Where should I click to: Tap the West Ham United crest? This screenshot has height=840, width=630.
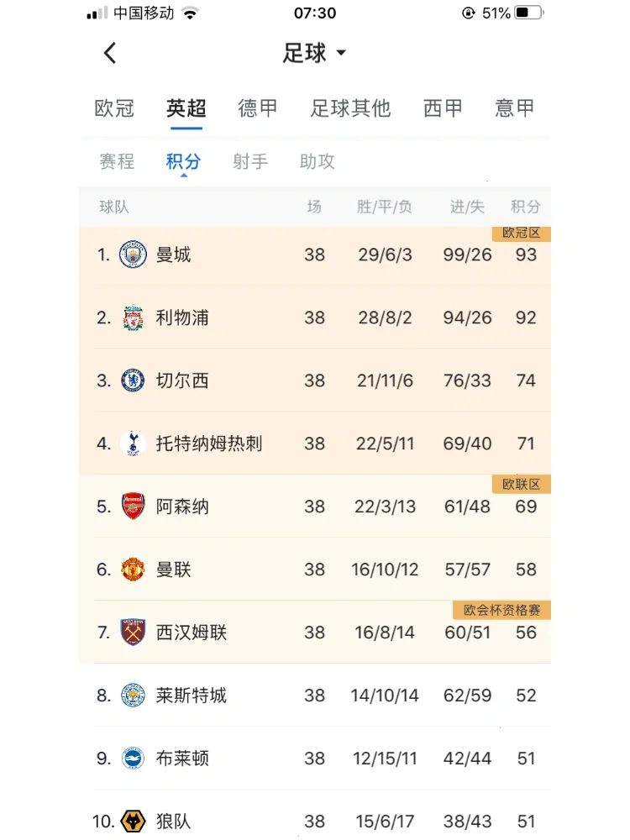pyautogui.click(x=133, y=633)
